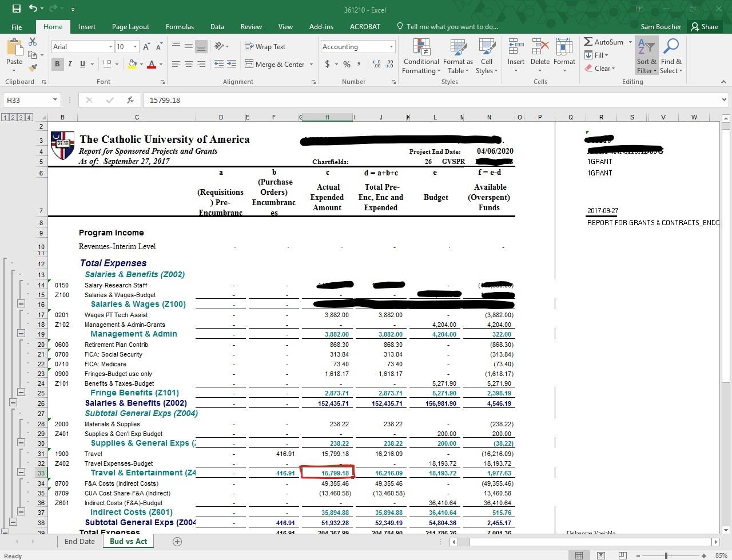Click the Share button
This screenshot has height=560, width=732.
pos(704,27)
